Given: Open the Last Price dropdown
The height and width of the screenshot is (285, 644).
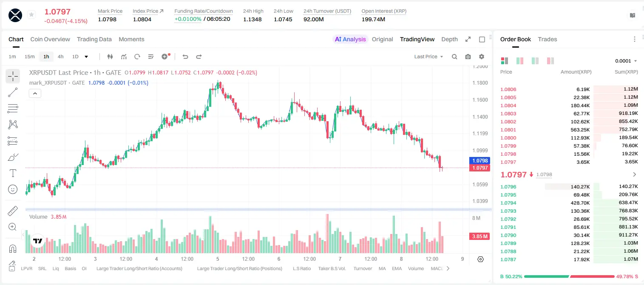Looking at the screenshot, I should pyautogui.click(x=428, y=57).
